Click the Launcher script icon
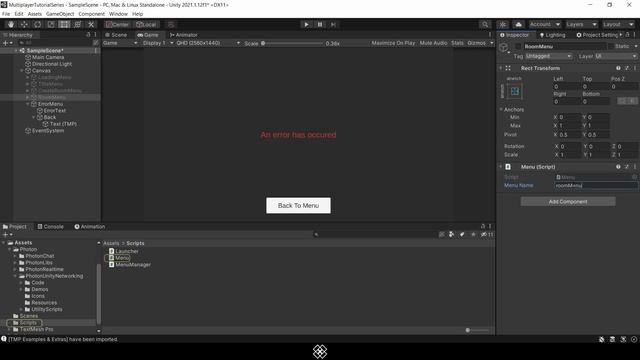640x360 pixels. (x=111, y=251)
